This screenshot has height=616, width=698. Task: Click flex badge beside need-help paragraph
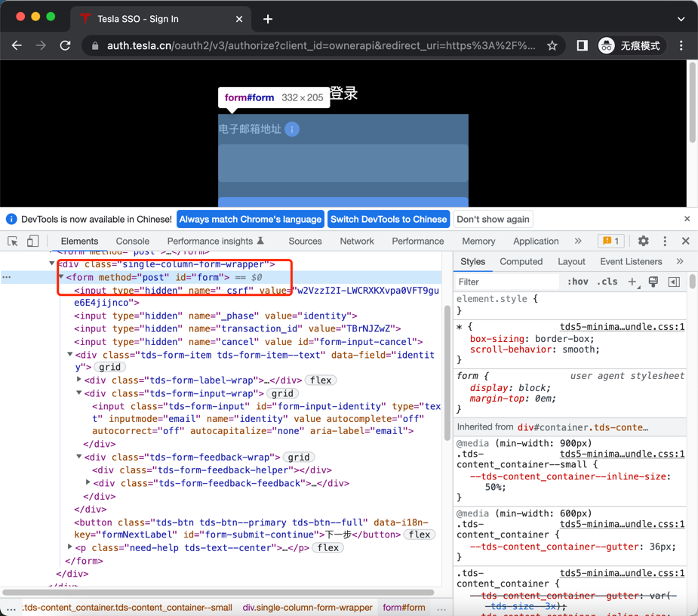click(328, 548)
